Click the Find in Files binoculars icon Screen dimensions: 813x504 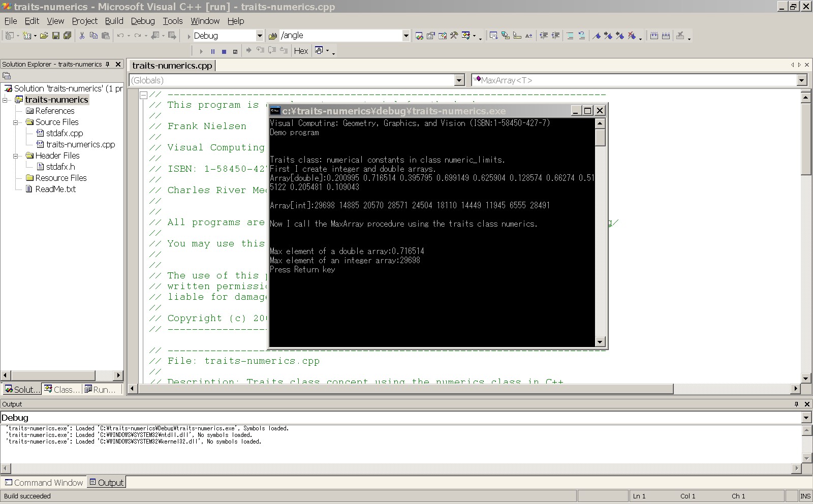pos(272,36)
